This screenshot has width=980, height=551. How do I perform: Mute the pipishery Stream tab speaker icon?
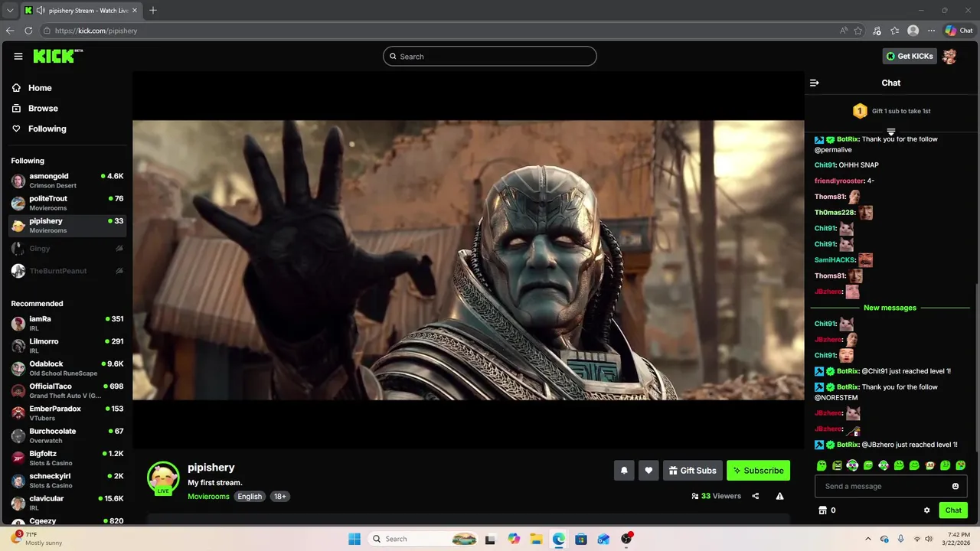40,10
